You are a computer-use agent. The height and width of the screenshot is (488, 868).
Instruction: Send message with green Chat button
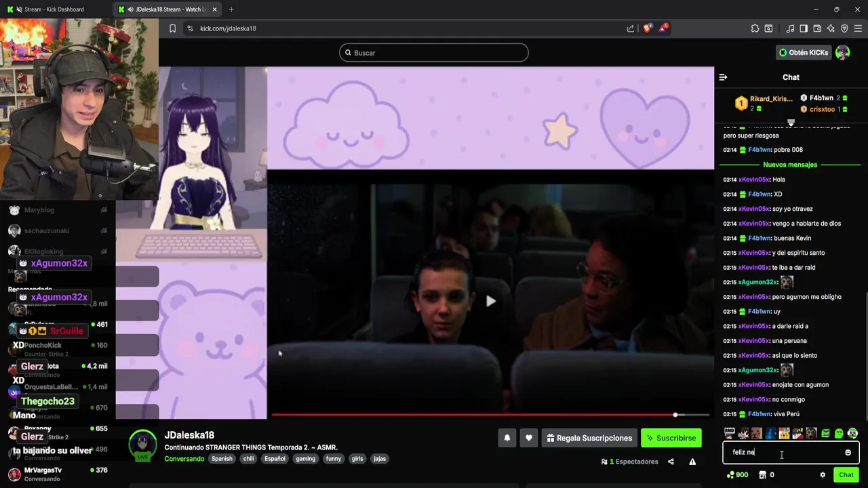click(x=846, y=474)
